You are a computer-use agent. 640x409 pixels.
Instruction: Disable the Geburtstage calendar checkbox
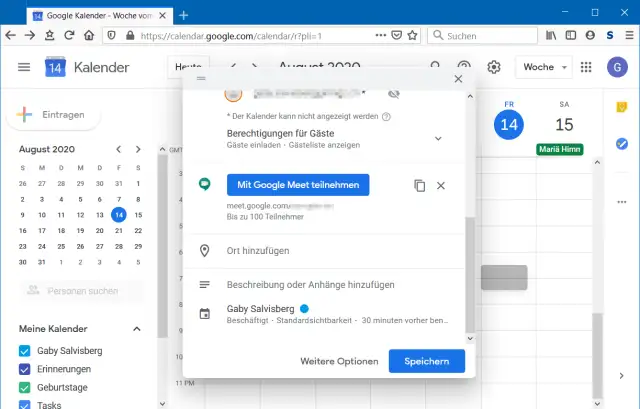tap(25, 387)
